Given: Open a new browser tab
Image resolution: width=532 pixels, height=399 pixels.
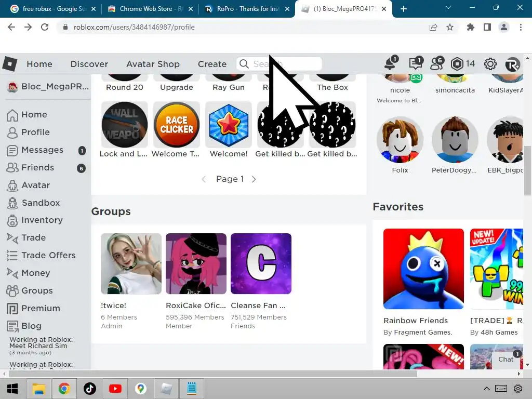Looking at the screenshot, I should click(x=403, y=9).
